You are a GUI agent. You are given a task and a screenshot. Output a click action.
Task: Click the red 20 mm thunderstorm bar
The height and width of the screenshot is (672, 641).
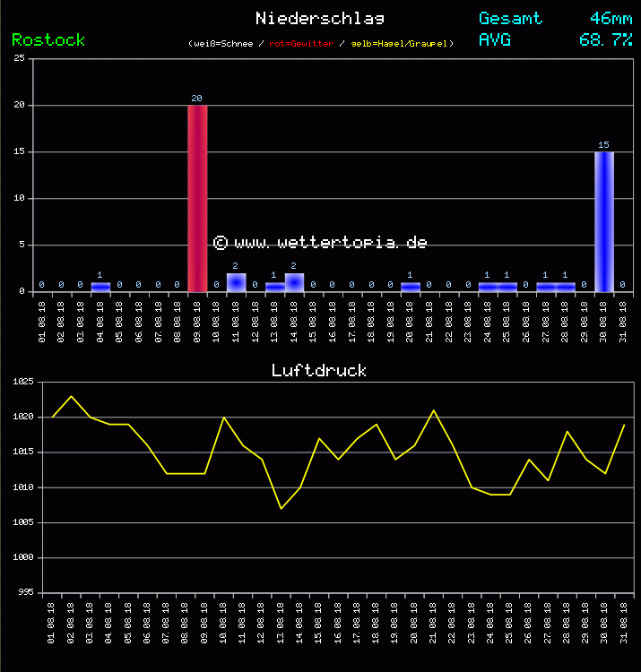coord(197,197)
